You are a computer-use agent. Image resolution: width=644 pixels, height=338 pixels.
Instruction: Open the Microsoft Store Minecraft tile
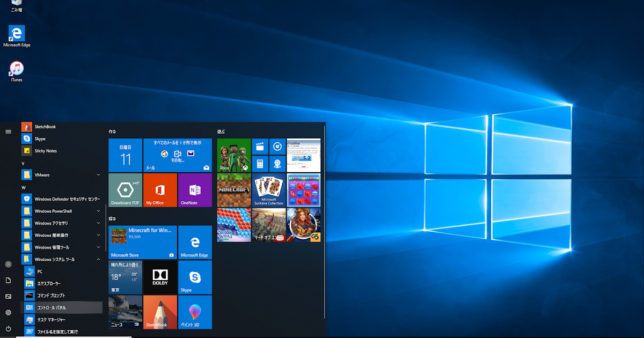pos(143,243)
